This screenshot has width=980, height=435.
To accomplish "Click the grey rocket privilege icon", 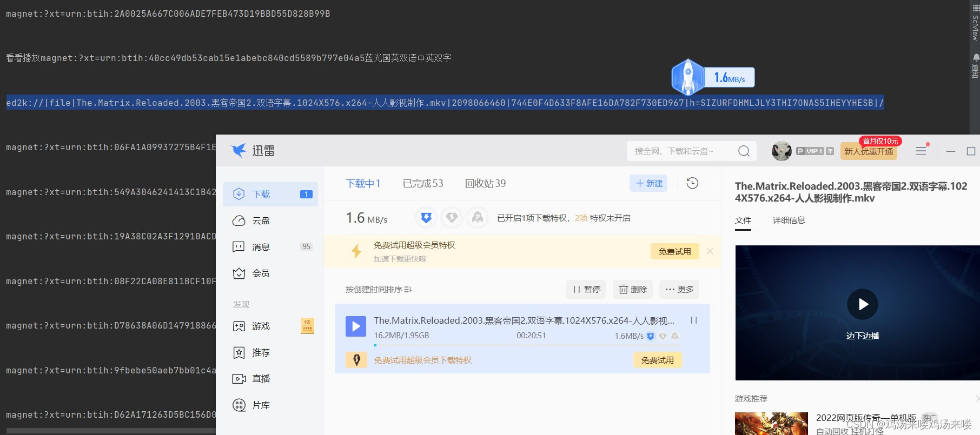I will coord(477,218).
